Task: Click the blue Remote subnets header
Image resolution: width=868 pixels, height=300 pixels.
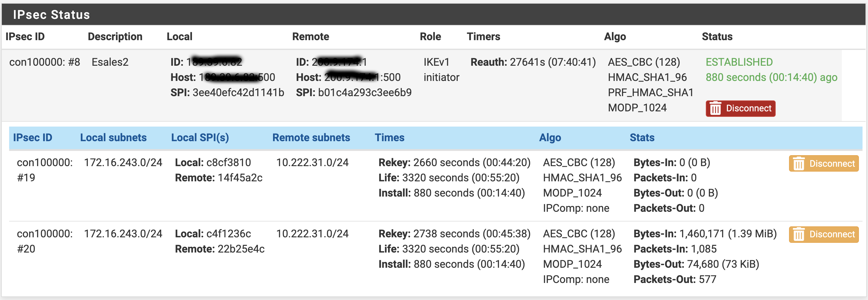Action: (311, 138)
